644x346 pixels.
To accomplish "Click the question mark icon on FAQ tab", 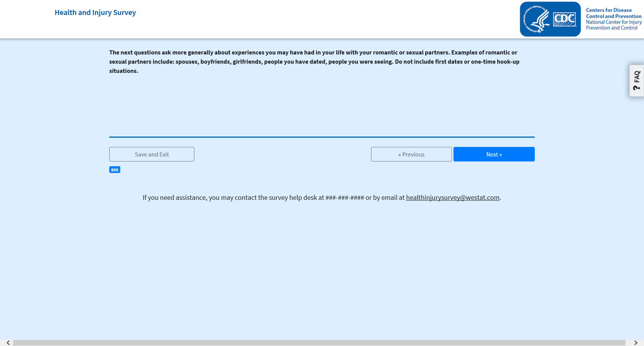I will (x=637, y=88).
